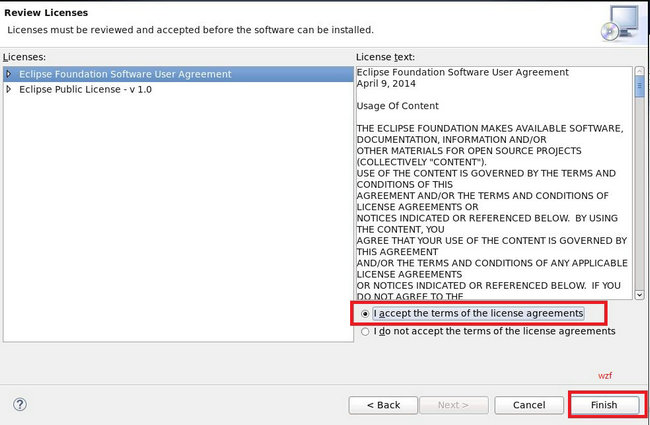
Task: Click the 'April 9, 2014' line in license text
Action: tap(386, 84)
